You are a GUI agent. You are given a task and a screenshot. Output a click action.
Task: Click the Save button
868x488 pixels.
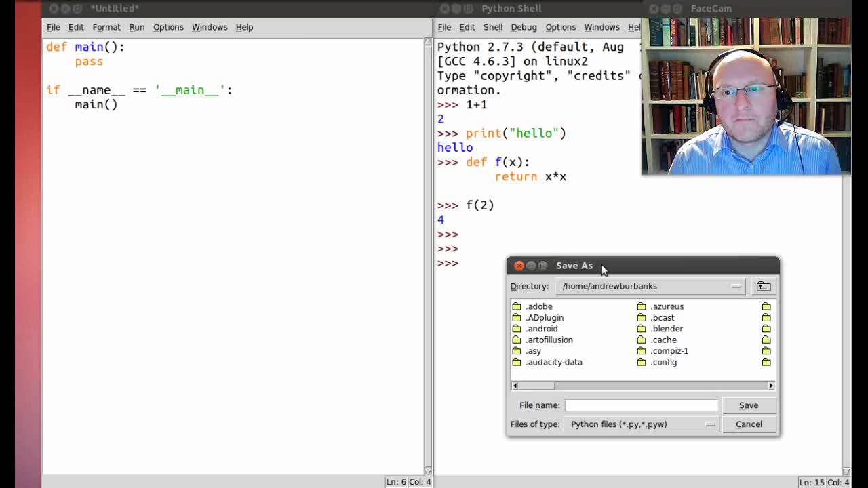tap(749, 405)
